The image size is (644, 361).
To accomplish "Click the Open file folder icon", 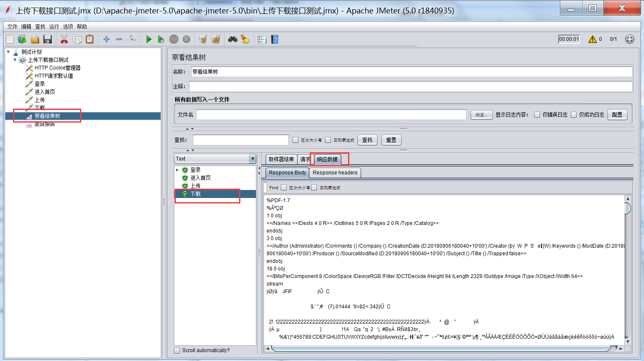I will (35, 39).
